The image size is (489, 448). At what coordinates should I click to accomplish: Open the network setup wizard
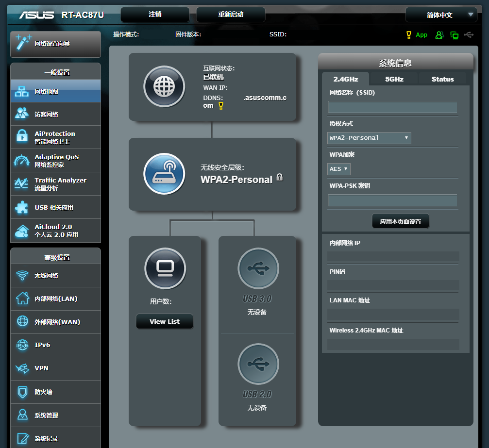coord(55,44)
